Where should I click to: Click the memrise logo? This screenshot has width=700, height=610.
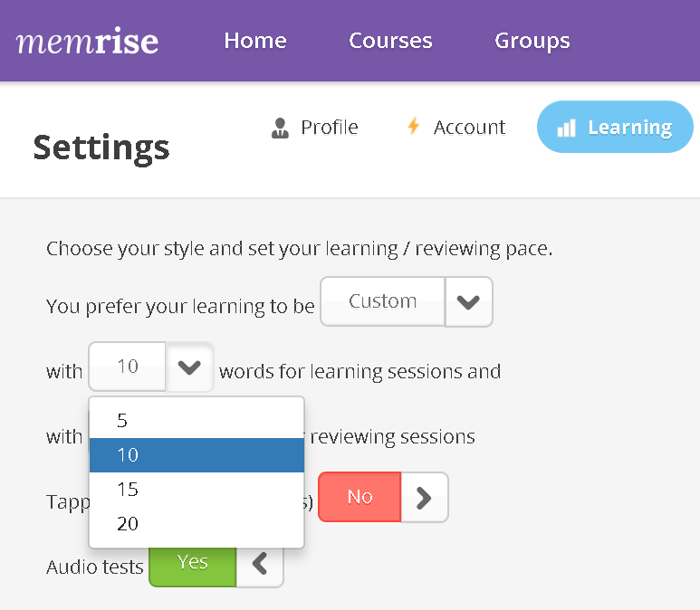point(87,41)
